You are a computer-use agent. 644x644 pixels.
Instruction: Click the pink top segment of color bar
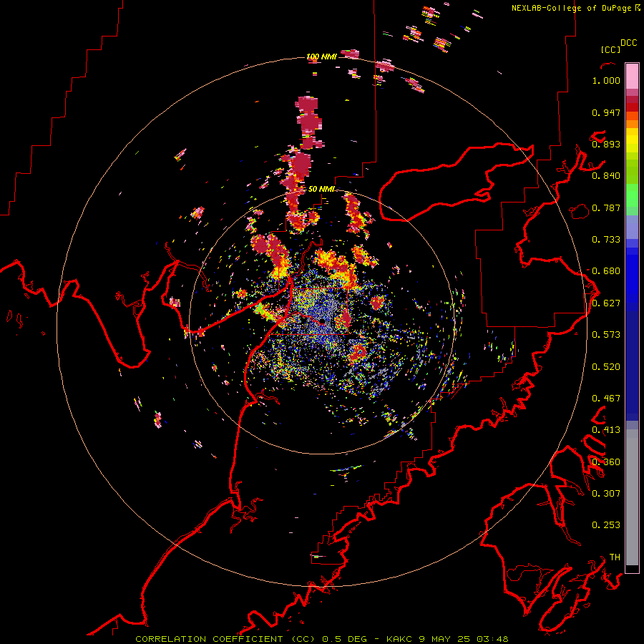632,76
